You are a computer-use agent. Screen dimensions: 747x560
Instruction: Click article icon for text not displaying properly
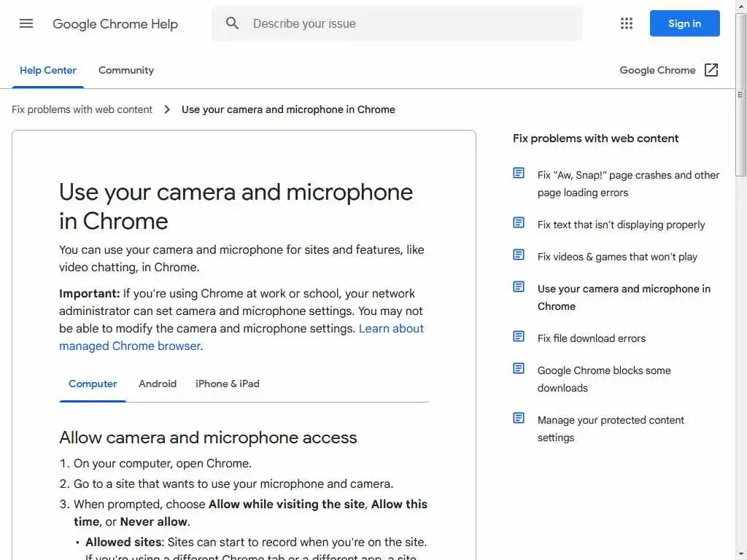coord(519,222)
